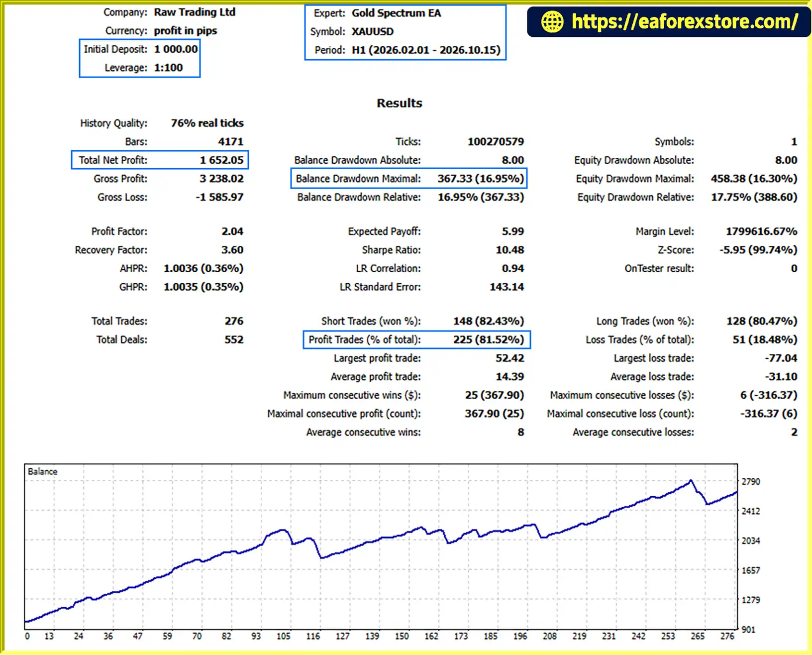Screen dimensions: 812x655
Task: Click the Sharpe Ratio value 10.48
Action: pos(509,250)
